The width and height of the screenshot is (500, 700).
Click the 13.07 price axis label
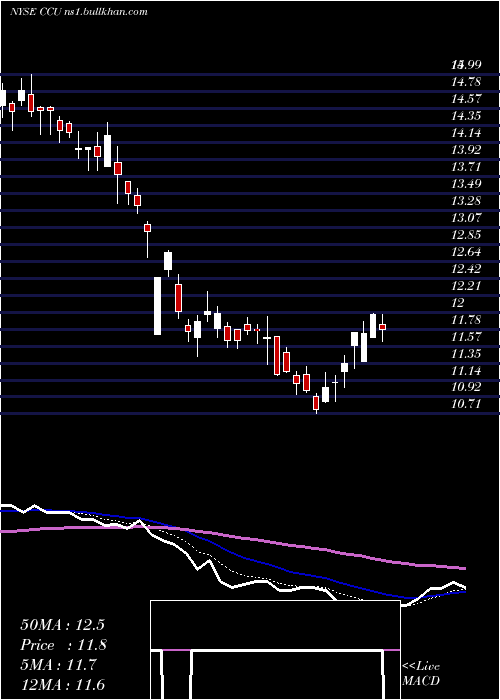[x=466, y=217]
